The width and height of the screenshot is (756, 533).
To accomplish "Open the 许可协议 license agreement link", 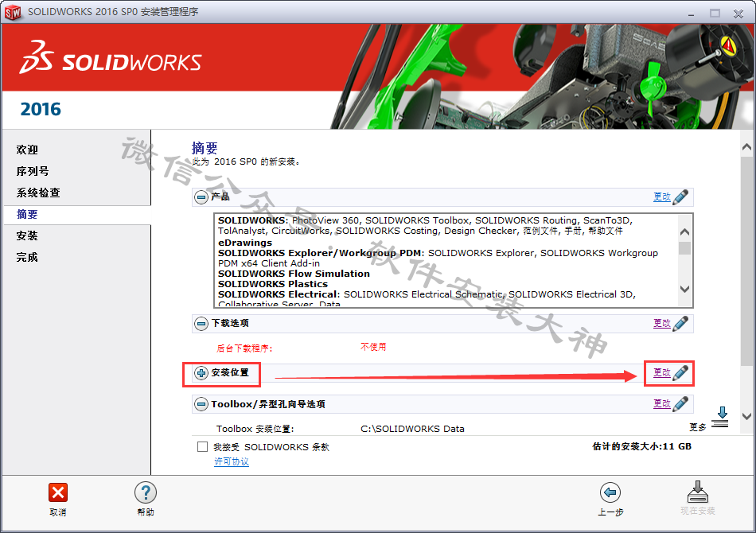I will tap(232, 461).
